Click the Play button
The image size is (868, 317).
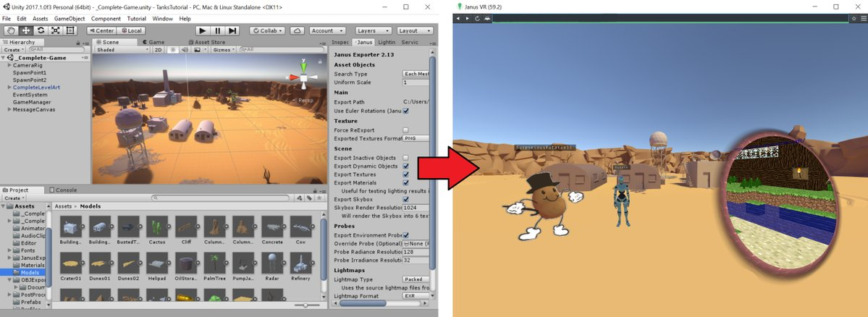[203, 31]
